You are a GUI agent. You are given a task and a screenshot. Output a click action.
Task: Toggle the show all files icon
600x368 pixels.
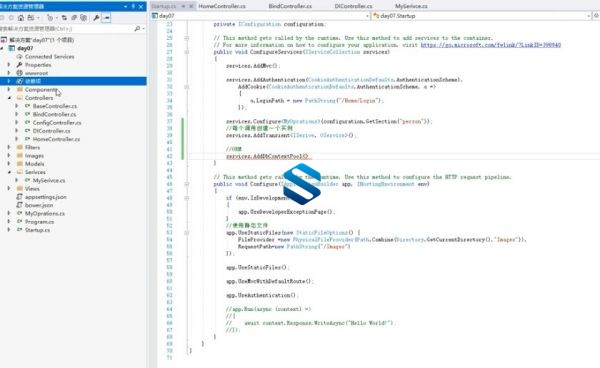tap(83, 18)
